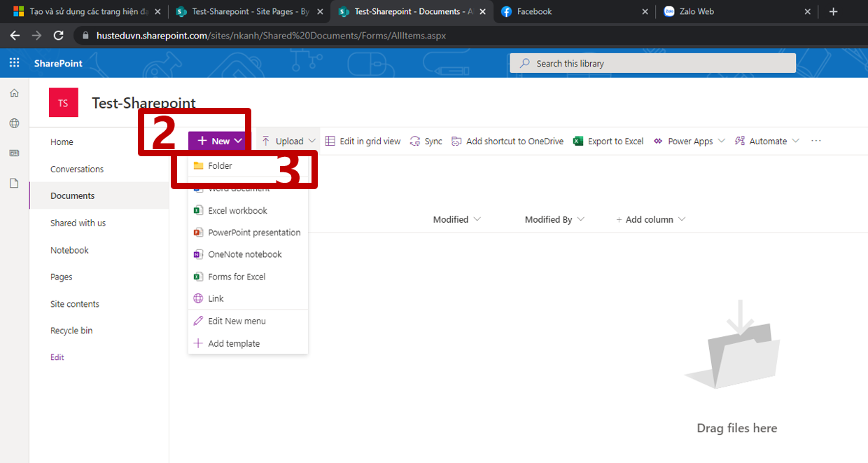The image size is (868, 463).
Task: Click the globe icon in left rail
Action: [x=14, y=123]
